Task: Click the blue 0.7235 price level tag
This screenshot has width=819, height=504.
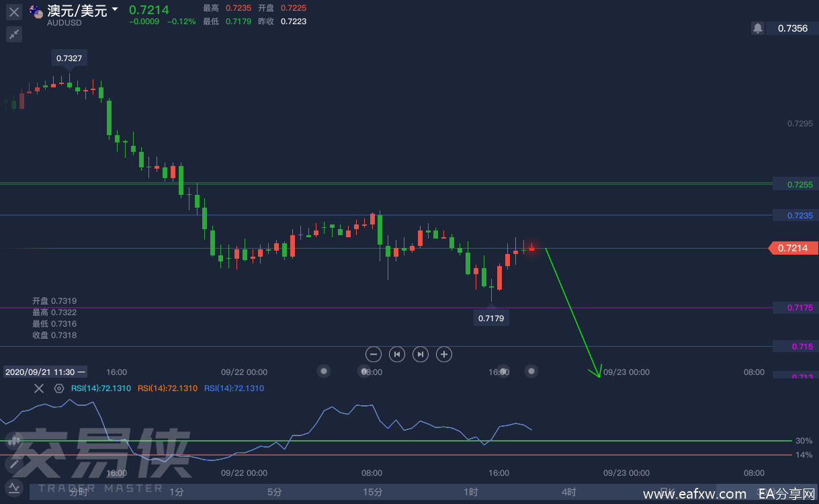Action: [x=794, y=216]
